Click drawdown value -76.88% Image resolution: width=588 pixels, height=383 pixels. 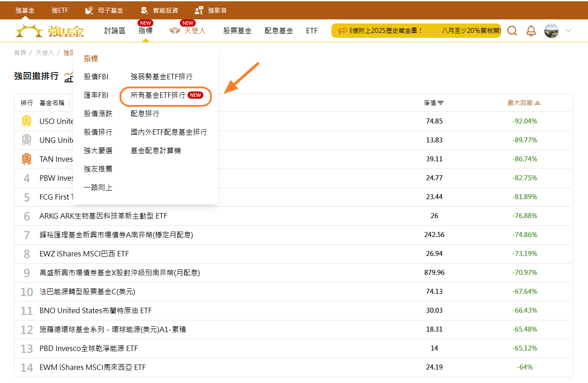[524, 216]
